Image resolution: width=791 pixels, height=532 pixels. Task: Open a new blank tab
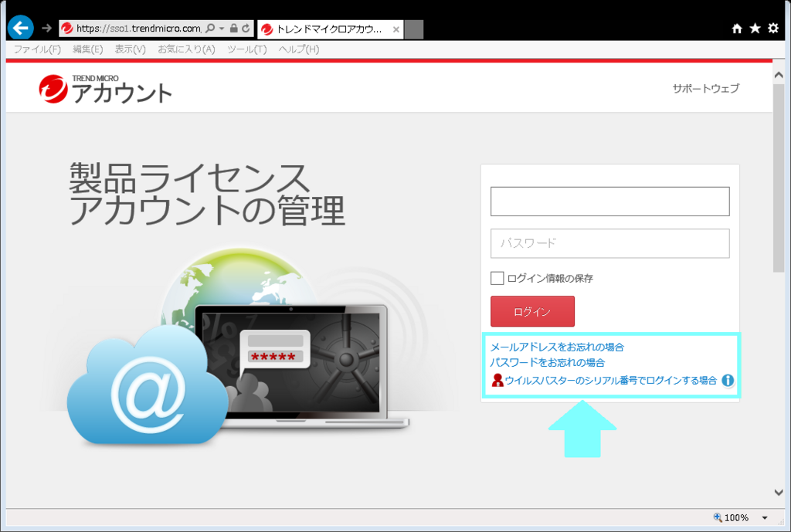click(x=414, y=29)
